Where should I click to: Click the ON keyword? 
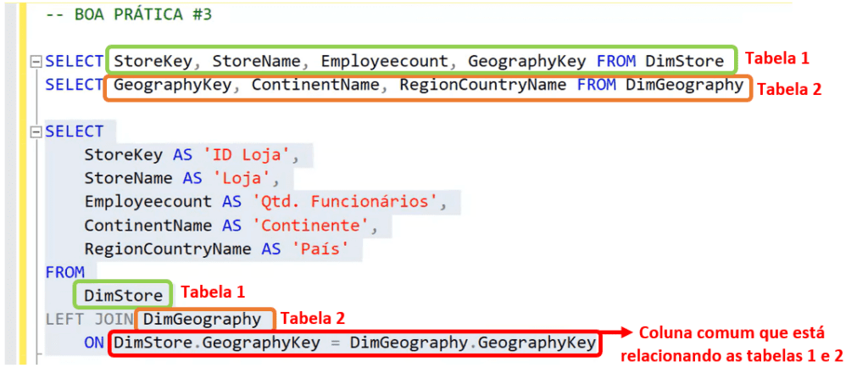tap(94, 343)
